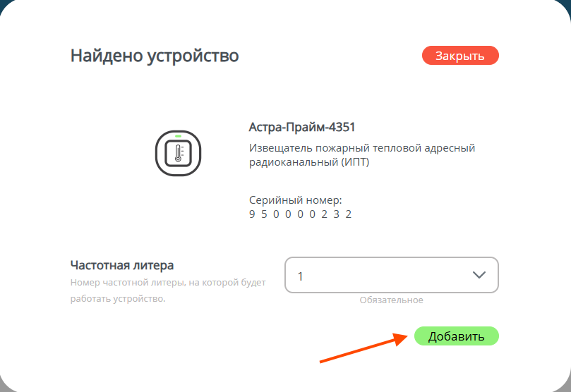Expand the dropdown chevron arrow
571x392 pixels.
[479, 275]
